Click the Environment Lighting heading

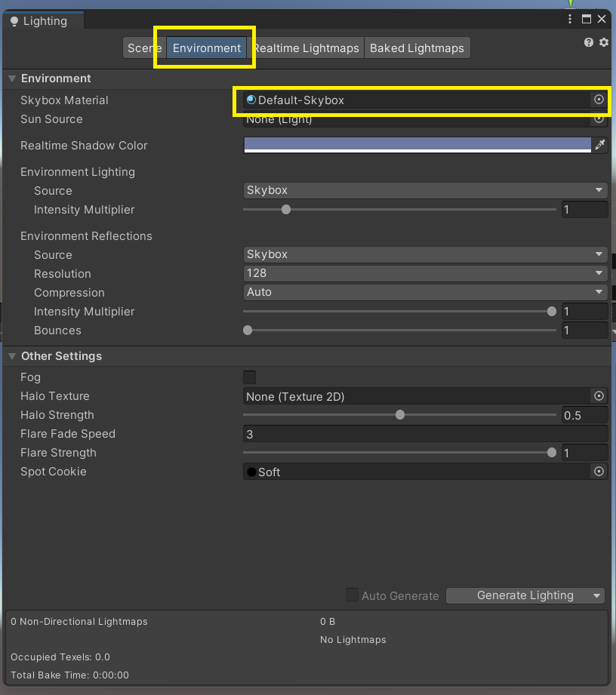pos(78,172)
